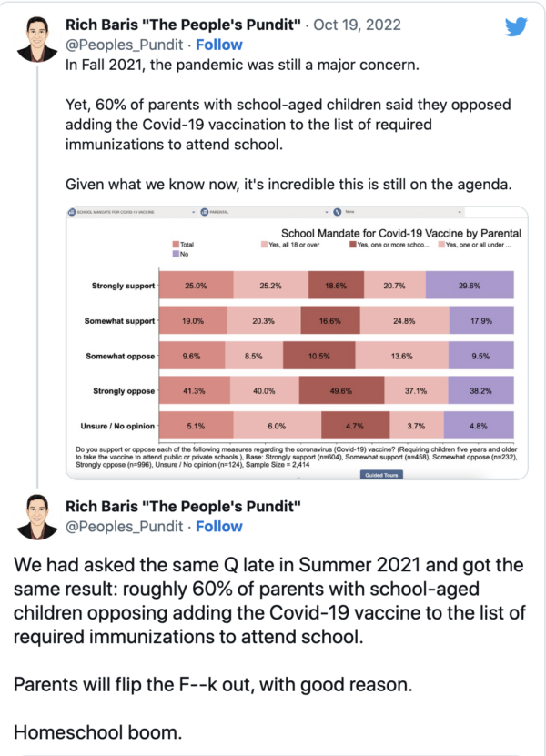Viewport: 546px width, 756px height.
Task: Click the globe icon beside None selector
Action: click(337, 212)
